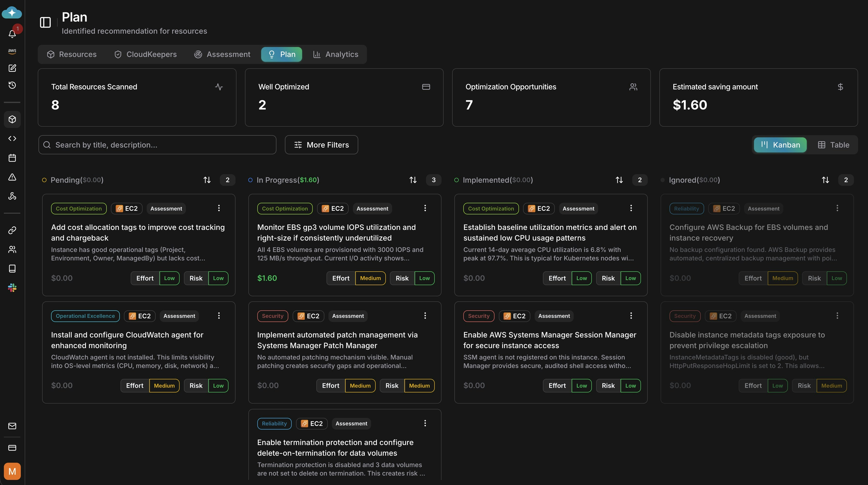The width and height of the screenshot is (868, 485).
Task: Select the code editor icon in the sidebar
Action: click(12, 138)
